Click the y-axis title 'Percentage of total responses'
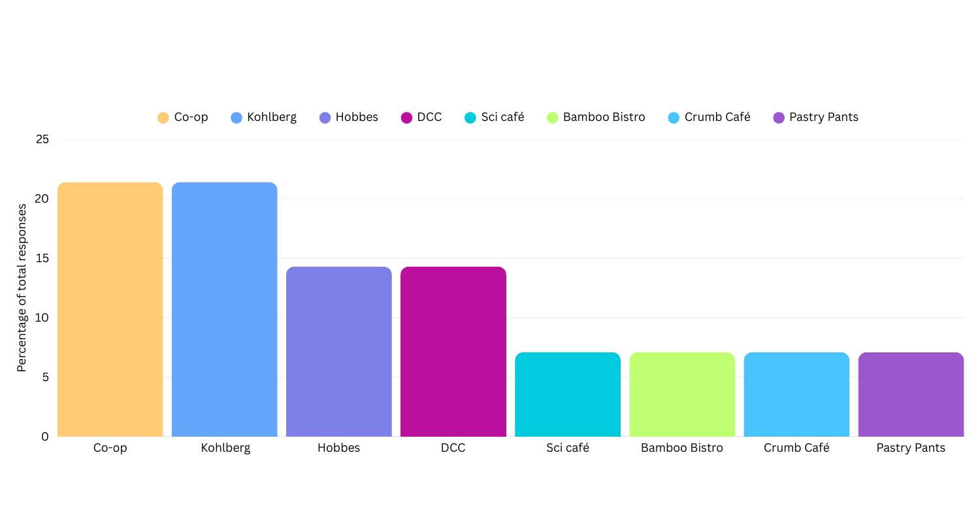This screenshot has width=980, height=523. click(22, 288)
